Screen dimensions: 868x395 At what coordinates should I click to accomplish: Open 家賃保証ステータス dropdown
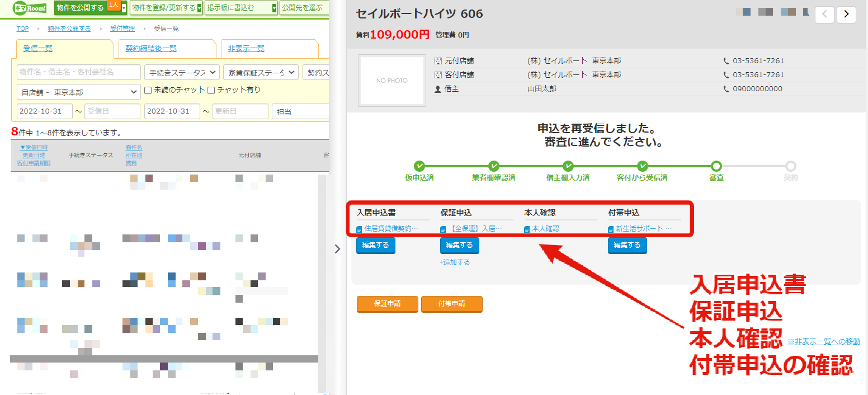coord(261,72)
